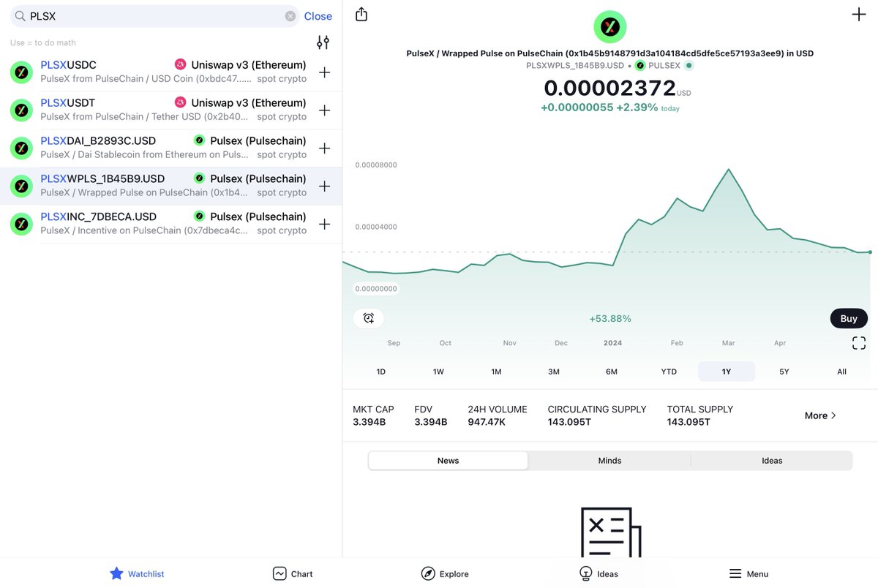The width and height of the screenshot is (878, 588).
Task: Select the 6M time range
Action: click(x=612, y=372)
